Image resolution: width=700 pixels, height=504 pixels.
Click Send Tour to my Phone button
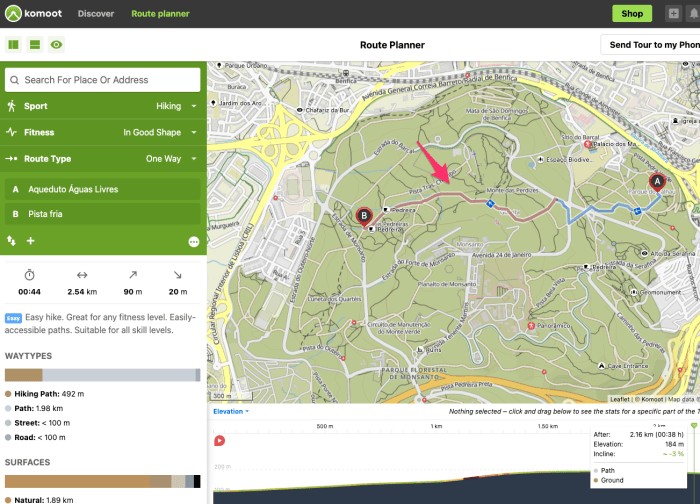(x=652, y=45)
